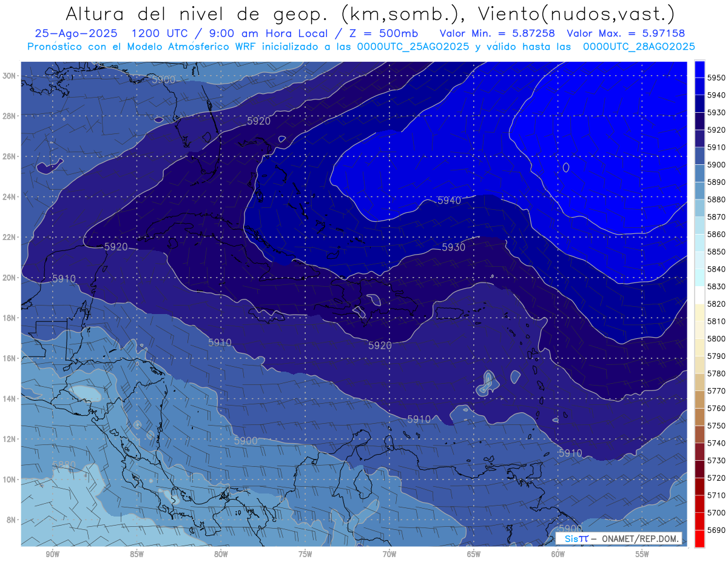
Task: Click the 'Valor Min. = 5.87258' text
Action: click(x=497, y=33)
